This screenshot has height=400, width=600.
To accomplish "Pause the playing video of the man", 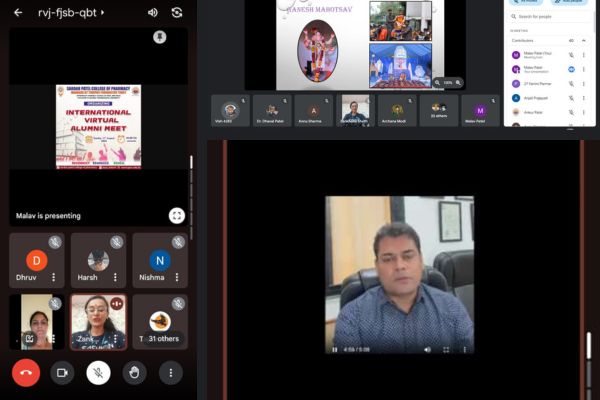I will [x=335, y=349].
